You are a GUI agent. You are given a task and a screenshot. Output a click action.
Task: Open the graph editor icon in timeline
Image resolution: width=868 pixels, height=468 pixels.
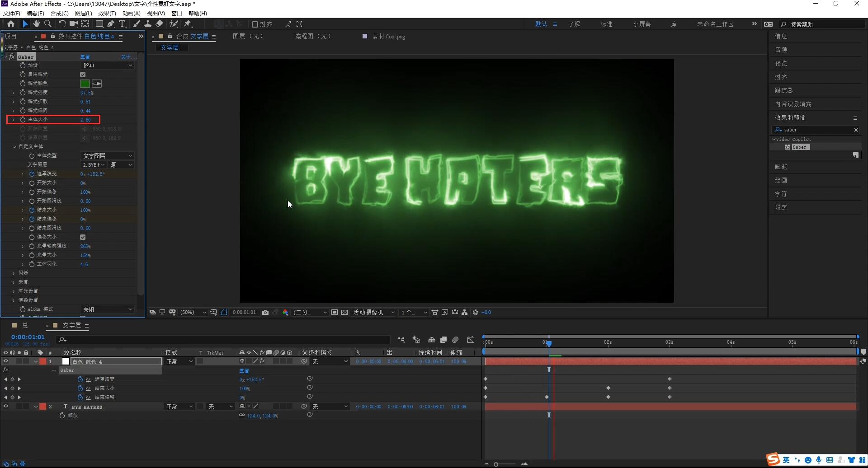pyautogui.click(x=471, y=340)
